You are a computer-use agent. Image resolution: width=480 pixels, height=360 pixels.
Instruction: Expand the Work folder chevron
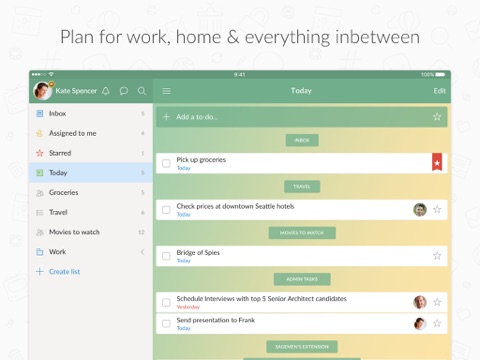142,252
